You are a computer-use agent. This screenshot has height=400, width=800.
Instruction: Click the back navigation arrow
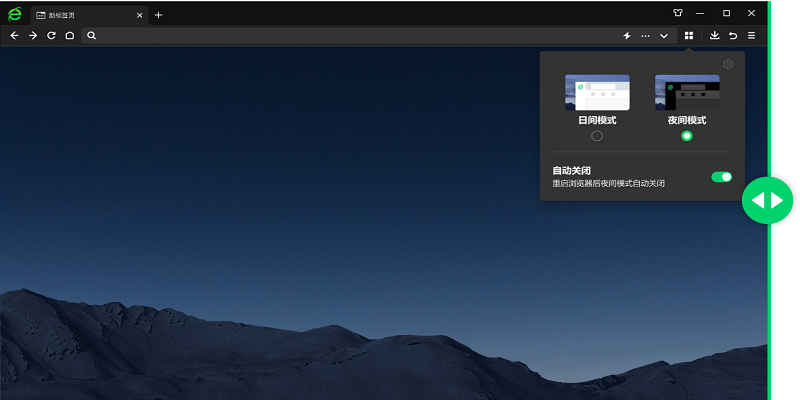click(14, 35)
